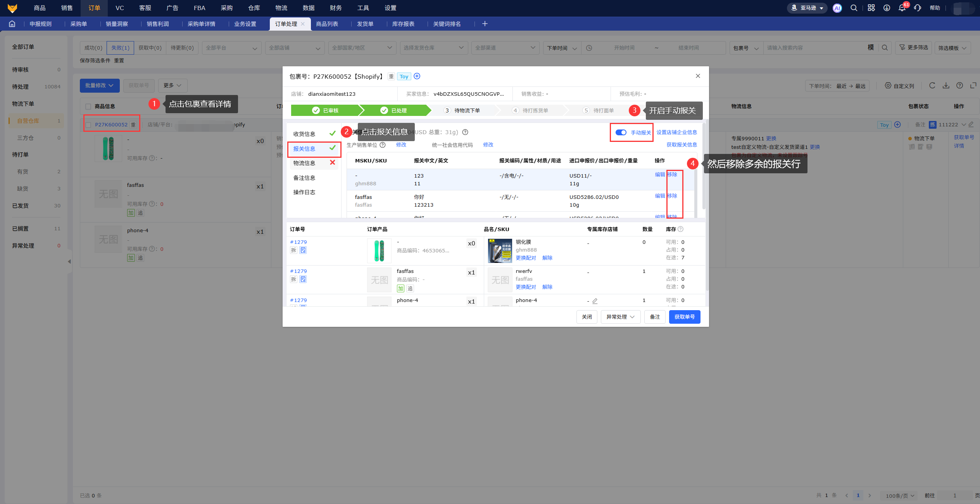
Task: Open the AI assistant icon
Action: [x=837, y=8]
